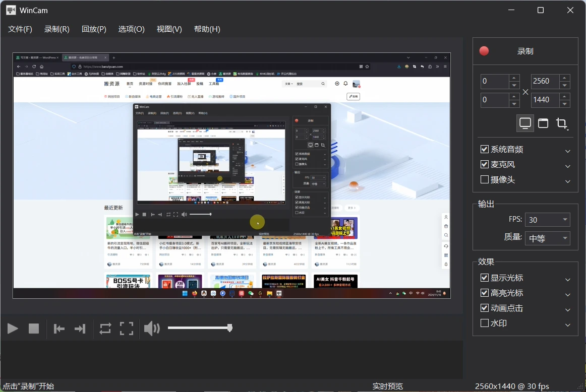Screen dimensions: 586x392
Task: Click the red record button
Action: (x=484, y=51)
